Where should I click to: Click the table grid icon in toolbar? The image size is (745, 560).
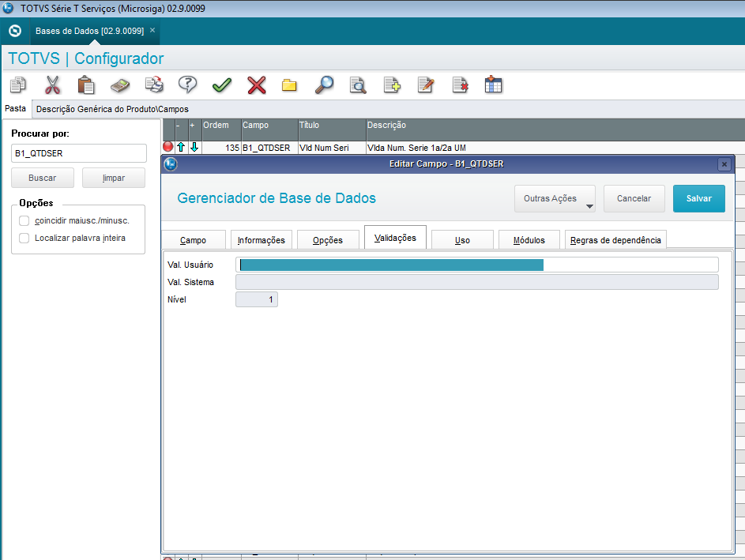point(493,85)
